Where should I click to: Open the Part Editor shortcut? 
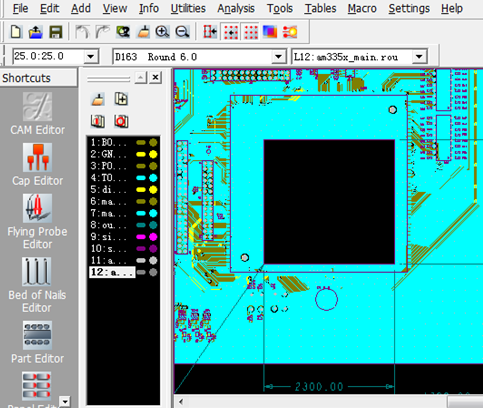click(37, 342)
